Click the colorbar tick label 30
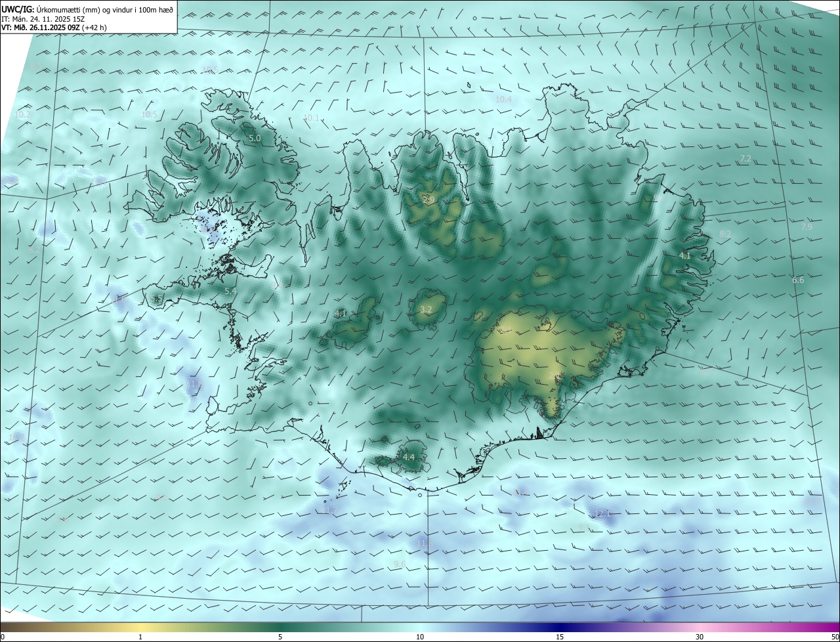Screen dimensions: 840x642 pyautogui.click(x=700, y=637)
